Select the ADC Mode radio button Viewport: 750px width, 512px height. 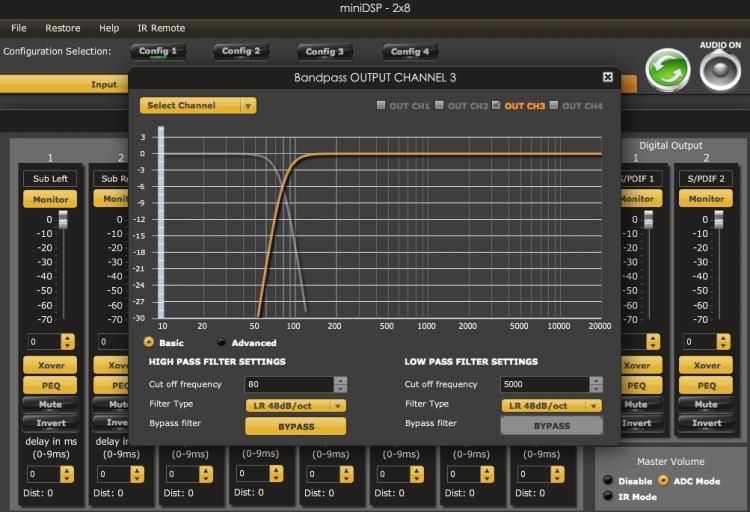click(x=663, y=480)
